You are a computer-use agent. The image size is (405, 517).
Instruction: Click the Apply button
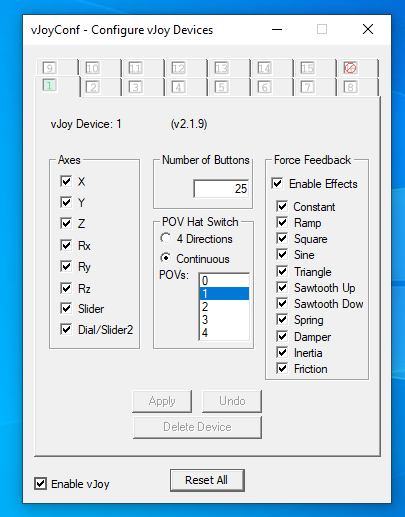click(162, 401)
